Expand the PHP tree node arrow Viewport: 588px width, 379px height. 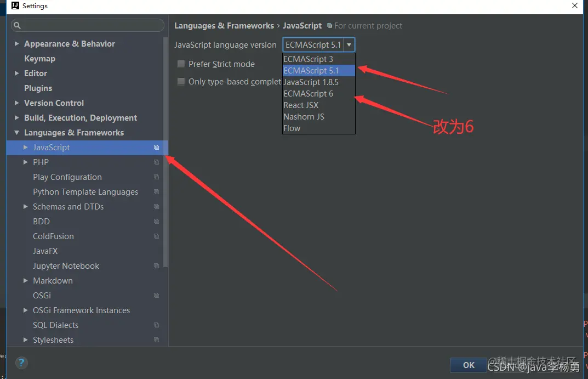point(26,162)
